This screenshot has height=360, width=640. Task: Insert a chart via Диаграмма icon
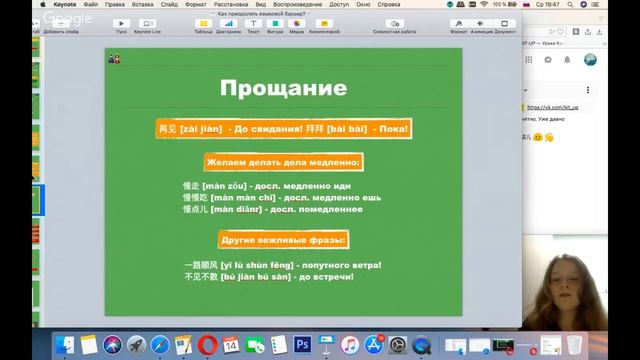(x=229, y=24)
